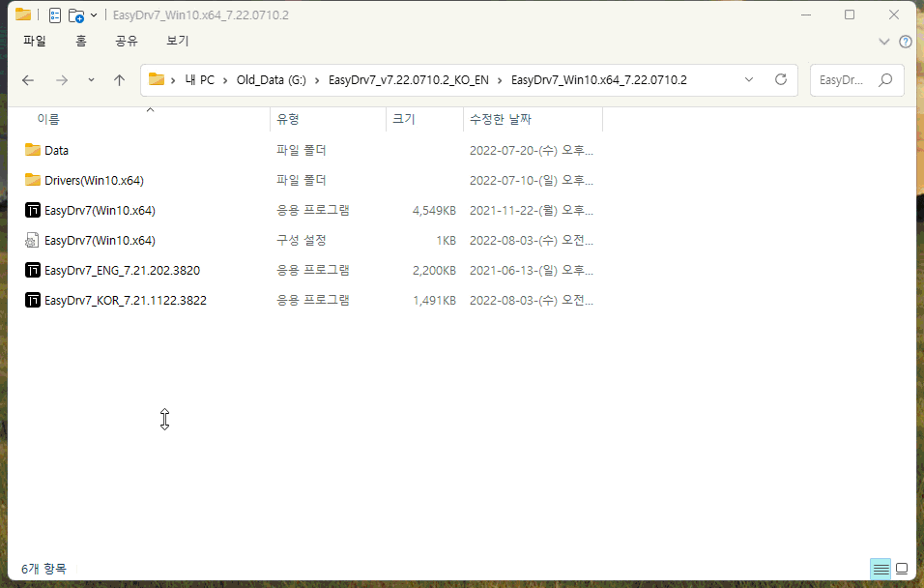Viewport: 924px width, 588px height.
Task: Open the Help question mark icon
Action: click(x=906, y=42)
